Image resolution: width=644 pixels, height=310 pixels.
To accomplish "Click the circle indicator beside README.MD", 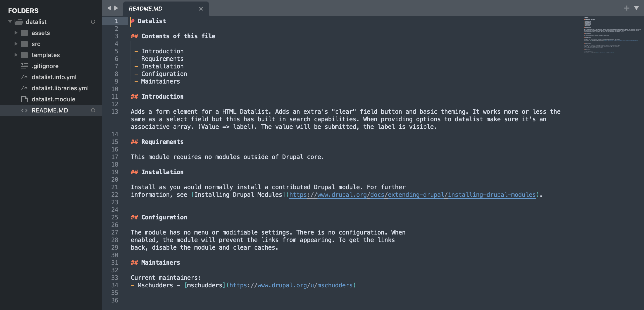I will tap(93, 110).
